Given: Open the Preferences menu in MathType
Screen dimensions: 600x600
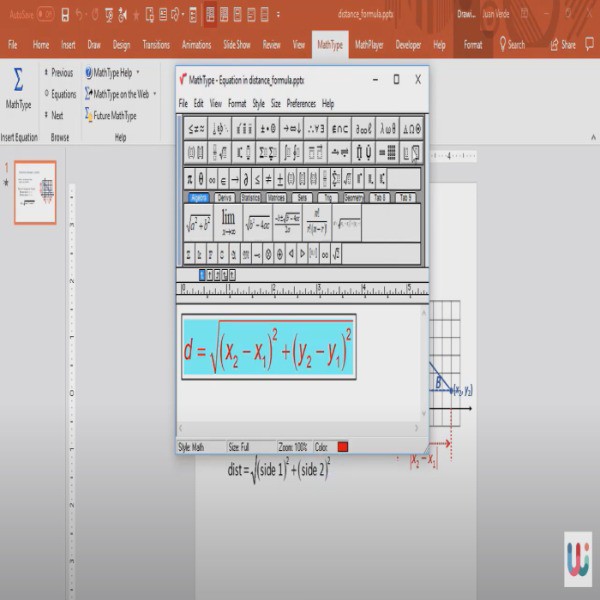Looking at the screenshot, I should click(300, 103).
